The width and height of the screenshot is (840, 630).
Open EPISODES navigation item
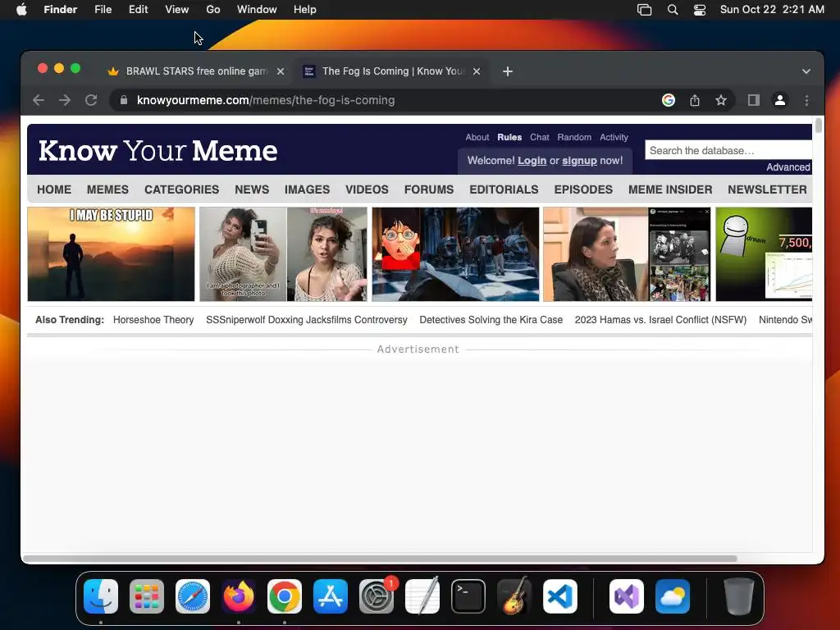pos(583,189)
